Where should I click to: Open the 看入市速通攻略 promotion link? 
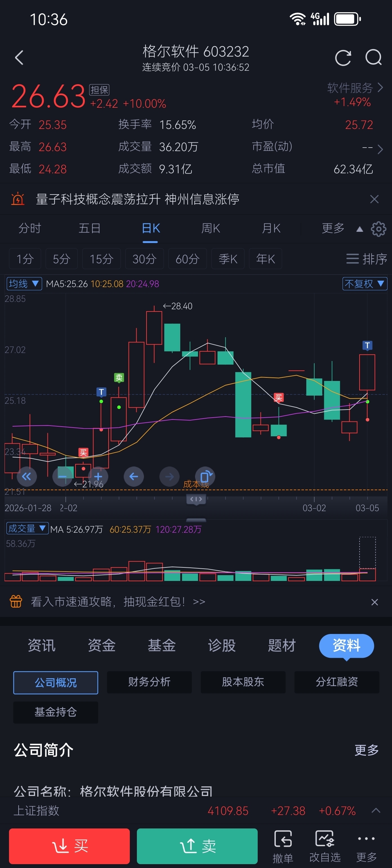[118, 601]
